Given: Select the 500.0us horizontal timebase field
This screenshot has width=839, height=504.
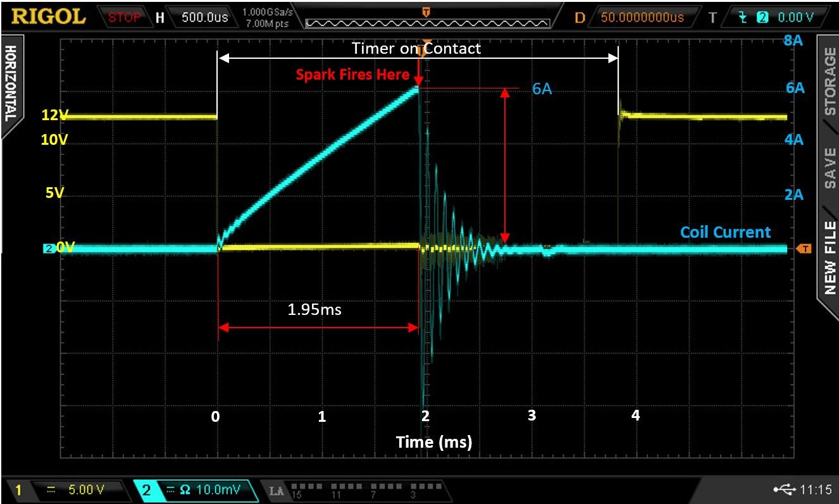Looking at the screenshot, I should (204, 17).
